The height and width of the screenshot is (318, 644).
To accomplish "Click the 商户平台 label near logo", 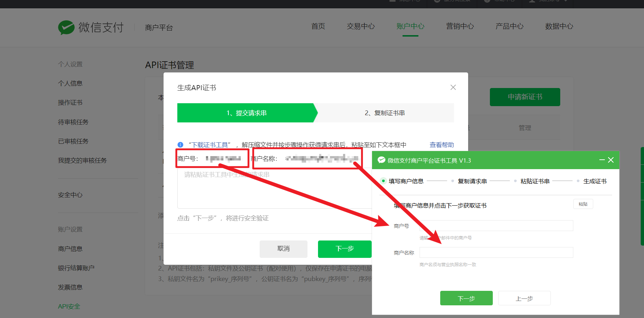I will point(159,28).
